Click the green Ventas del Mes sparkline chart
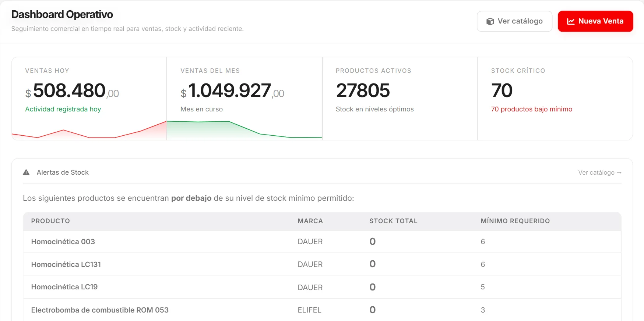This screenshot has height=321, width=644. click(x=244, y=130)
